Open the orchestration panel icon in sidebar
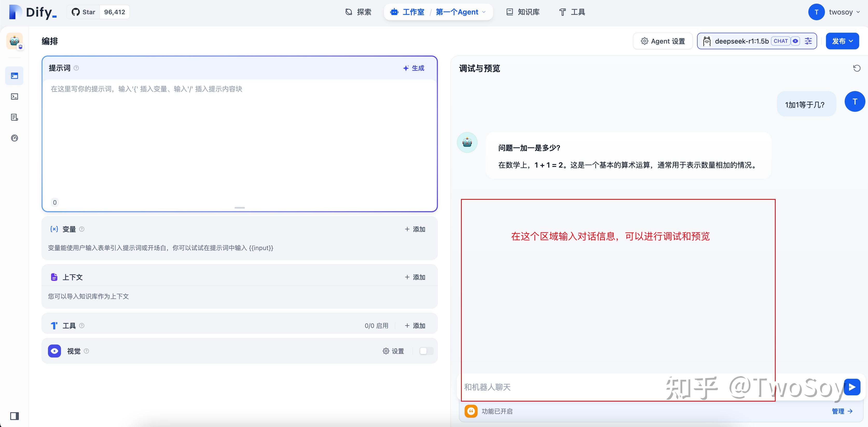The image size is (868, 427). tap(15, 76)
